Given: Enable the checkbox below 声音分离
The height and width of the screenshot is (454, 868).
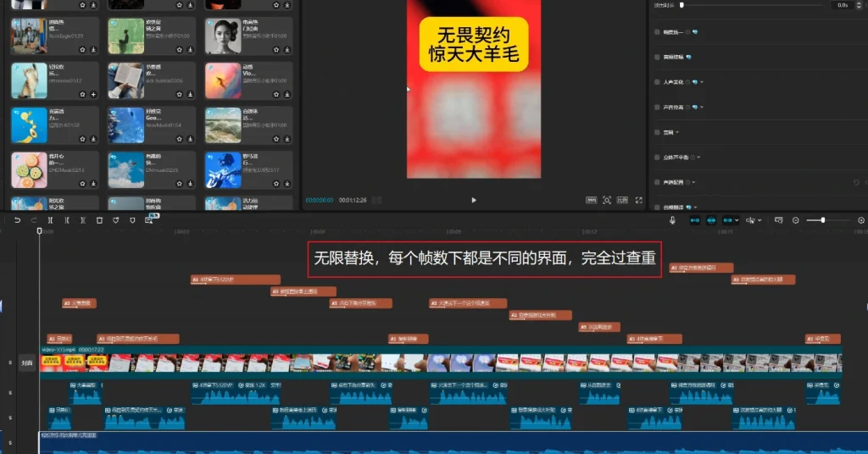Looking at the screenshot, I should 657,132.
